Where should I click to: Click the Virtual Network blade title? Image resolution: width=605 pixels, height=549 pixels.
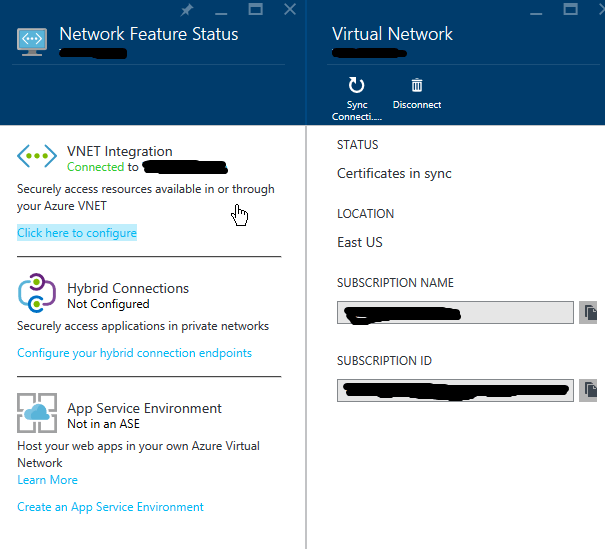392,34
